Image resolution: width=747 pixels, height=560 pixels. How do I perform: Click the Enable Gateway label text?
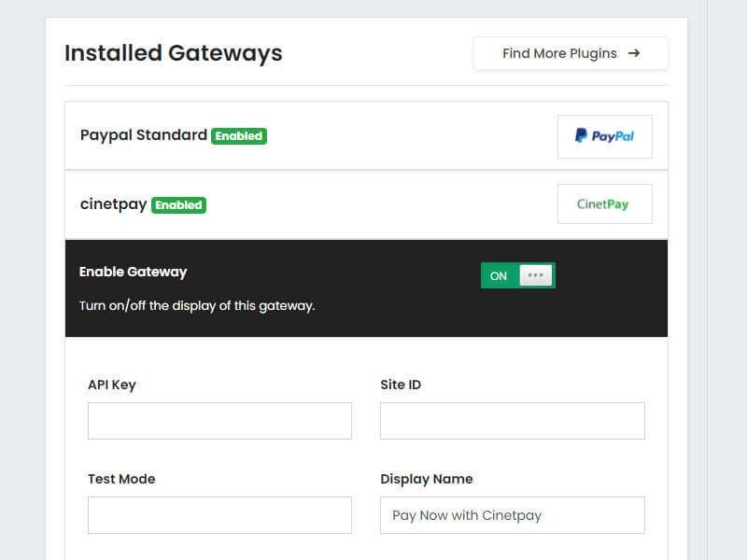(x=133, y=272)
